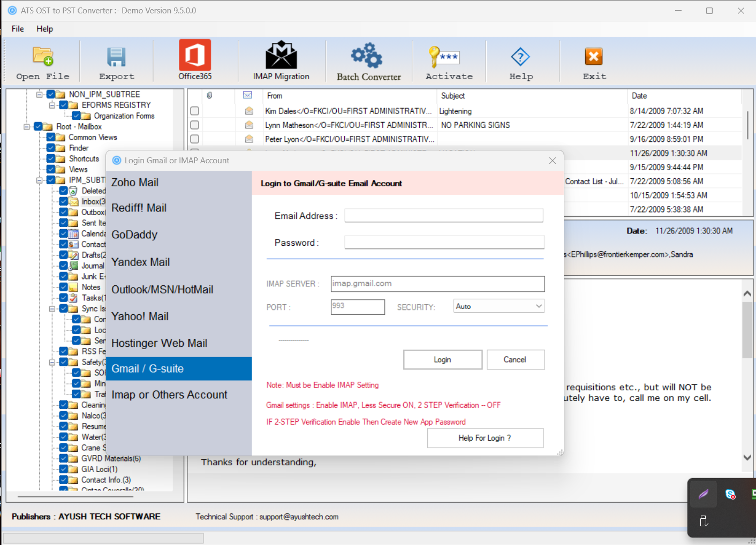Collapse the Root - Mailbox tree node

pyautogui.click(x=26, y=126)
